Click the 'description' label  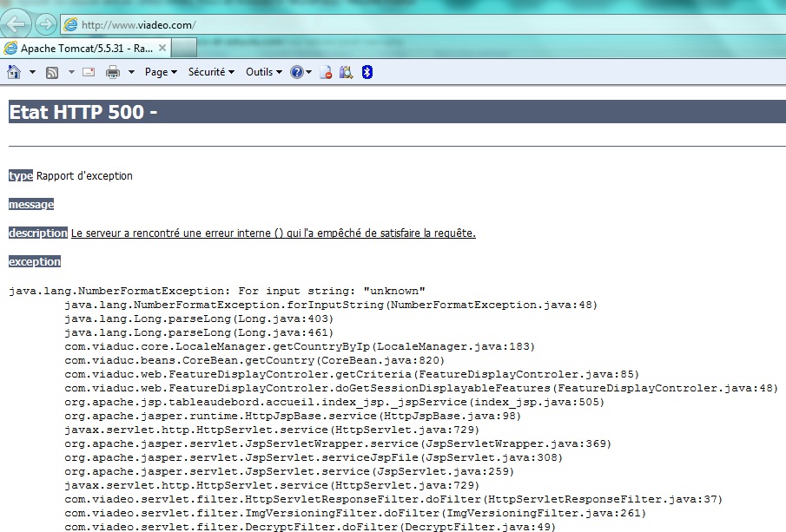click(x=38, y=233)
